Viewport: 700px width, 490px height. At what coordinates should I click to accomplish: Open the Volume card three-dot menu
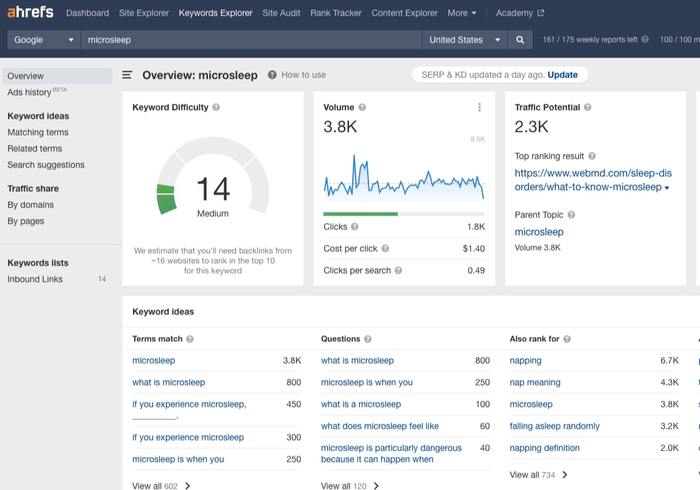pos(479,107)
